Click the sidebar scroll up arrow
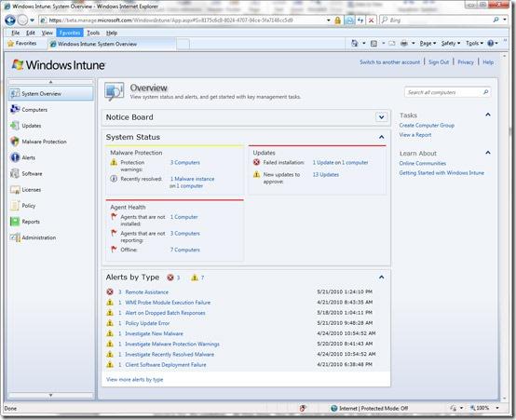Screen dimensions: 516x420 50,82
